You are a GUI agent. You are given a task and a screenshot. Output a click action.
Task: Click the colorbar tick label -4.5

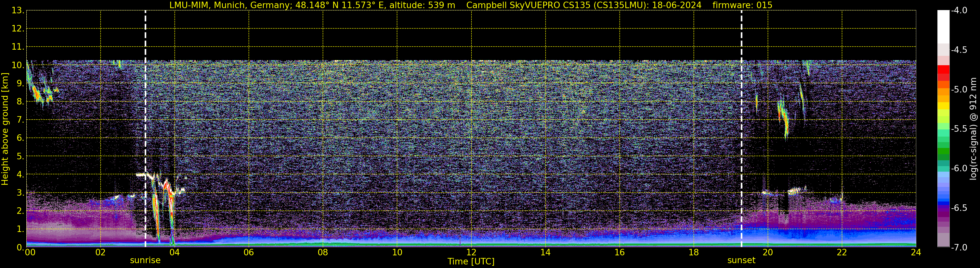[959, 50]
